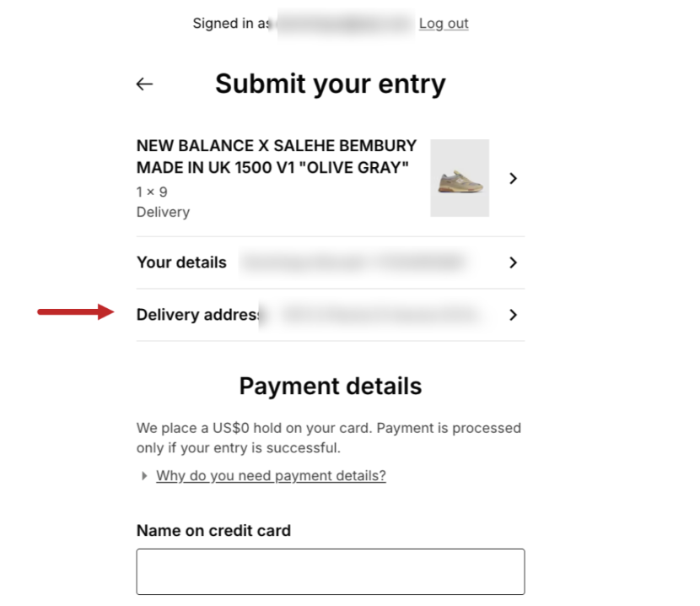The image size is (700, 606).
Task: Click the Delivery address row
Action: tap(329, 315)
